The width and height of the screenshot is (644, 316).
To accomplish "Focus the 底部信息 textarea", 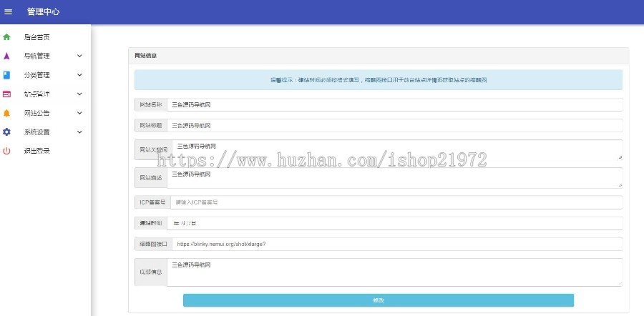I will pyautogui.click(x=395, y=272).
